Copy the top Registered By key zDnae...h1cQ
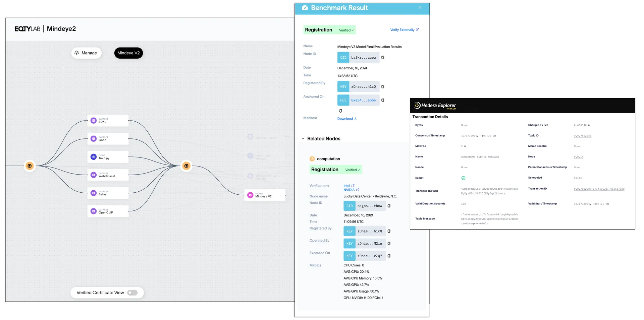 click(383, 87)
